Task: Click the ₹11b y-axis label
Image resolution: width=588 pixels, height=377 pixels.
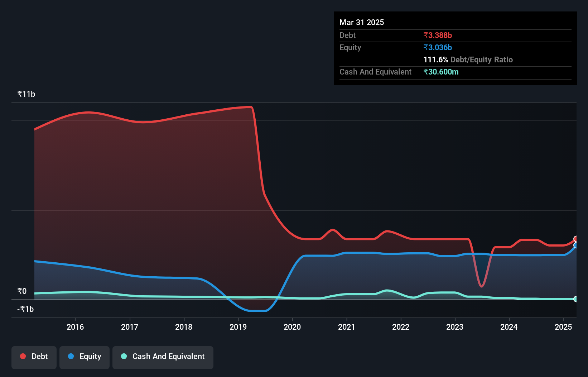Action: tap(26, 94)
